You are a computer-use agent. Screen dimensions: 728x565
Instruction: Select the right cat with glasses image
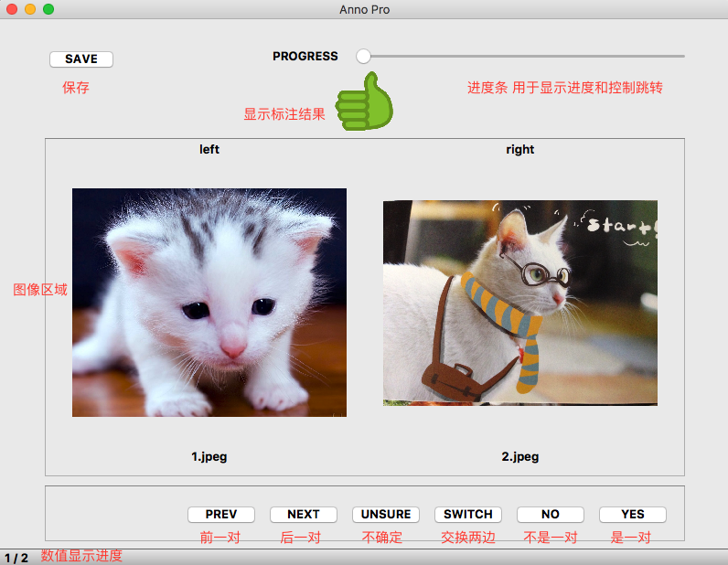coord(520,303)
